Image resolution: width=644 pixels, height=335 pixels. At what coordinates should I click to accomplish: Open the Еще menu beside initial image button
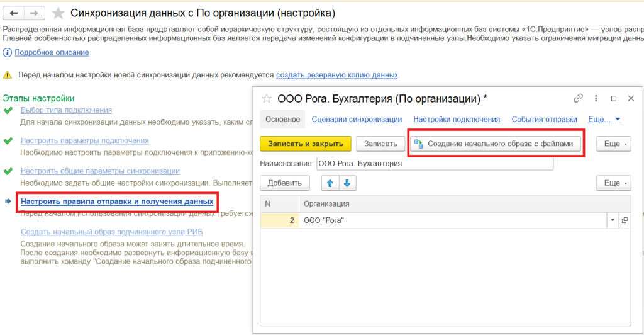click(613, 144)
